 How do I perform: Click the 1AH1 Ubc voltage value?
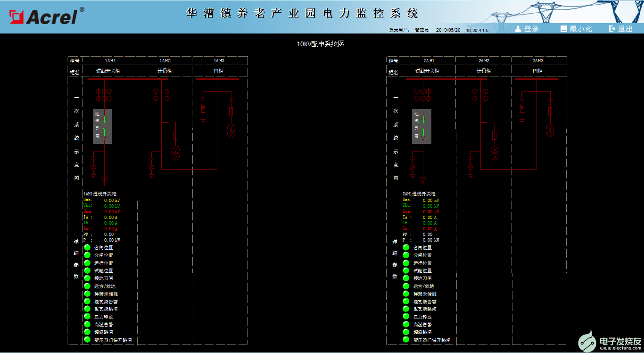(112, 206)
